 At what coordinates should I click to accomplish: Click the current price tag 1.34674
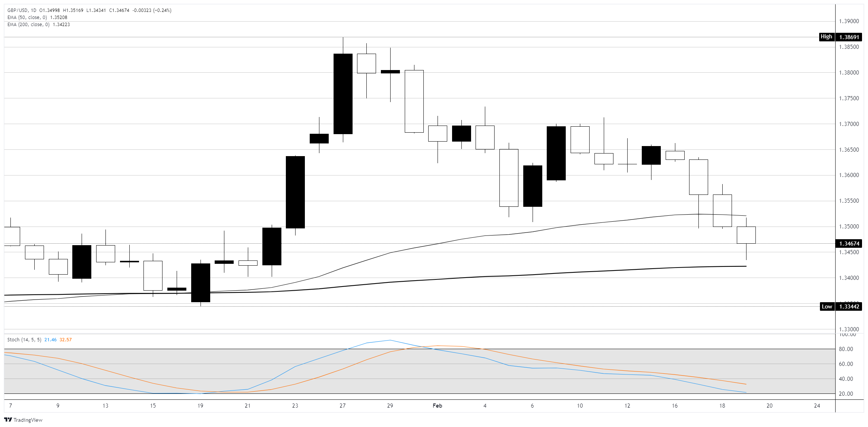coord(849,244)
